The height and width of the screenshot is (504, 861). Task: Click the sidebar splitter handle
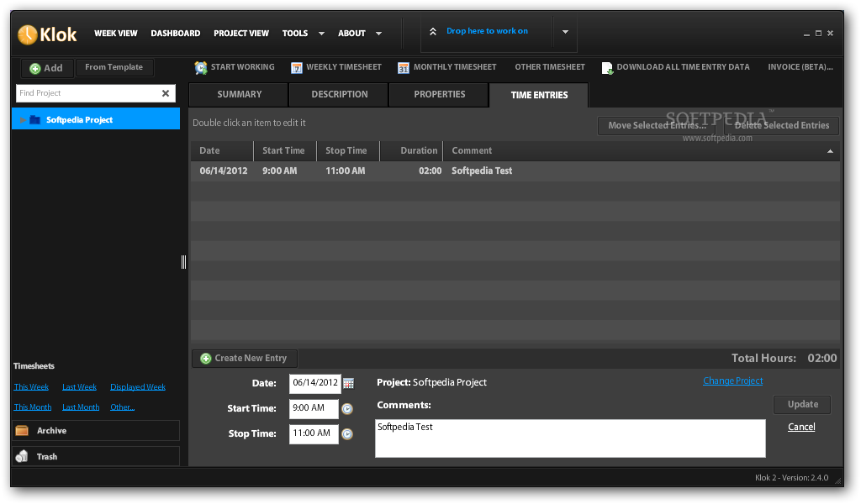tap(183, 262)
